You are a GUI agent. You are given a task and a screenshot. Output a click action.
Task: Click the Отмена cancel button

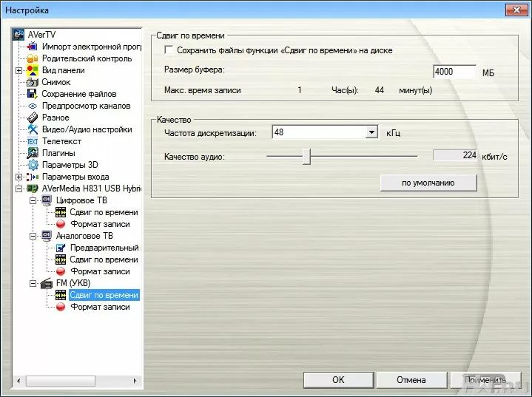click(411, 380)
